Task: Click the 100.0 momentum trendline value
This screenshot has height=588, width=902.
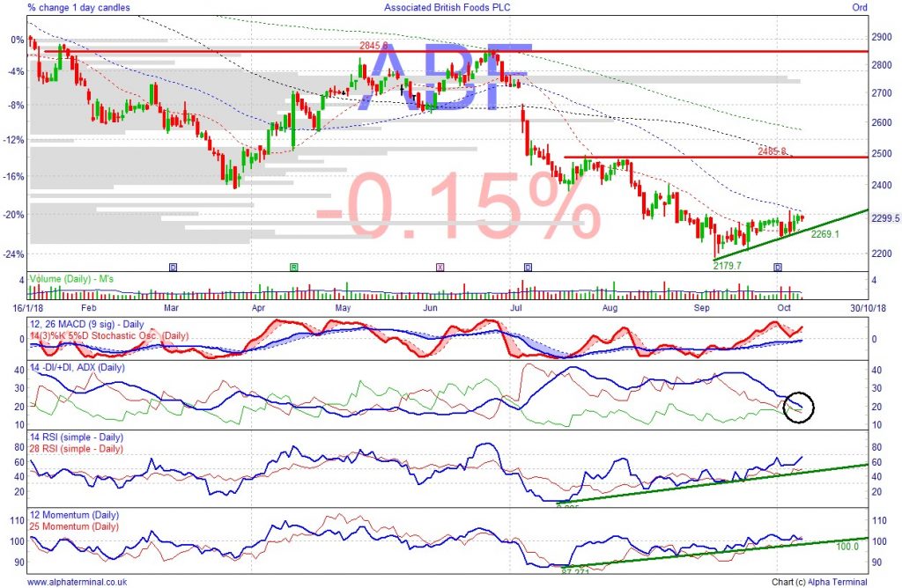Action: (847, 546)
